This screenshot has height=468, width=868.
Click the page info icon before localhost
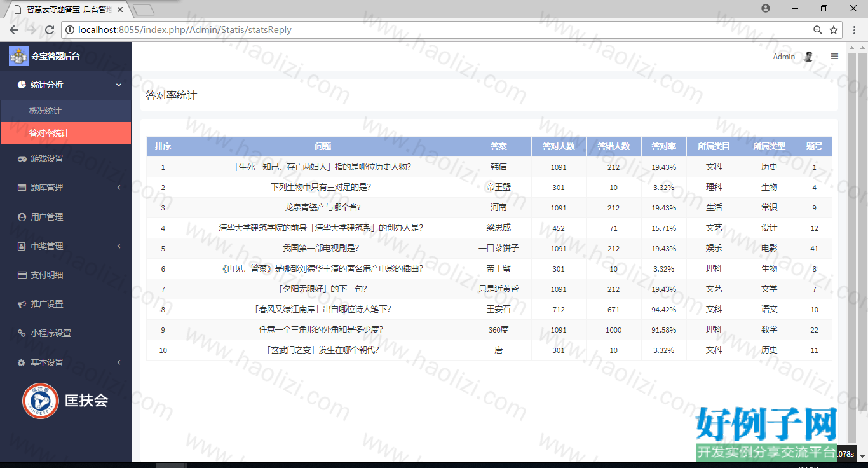tap(70, 30)
